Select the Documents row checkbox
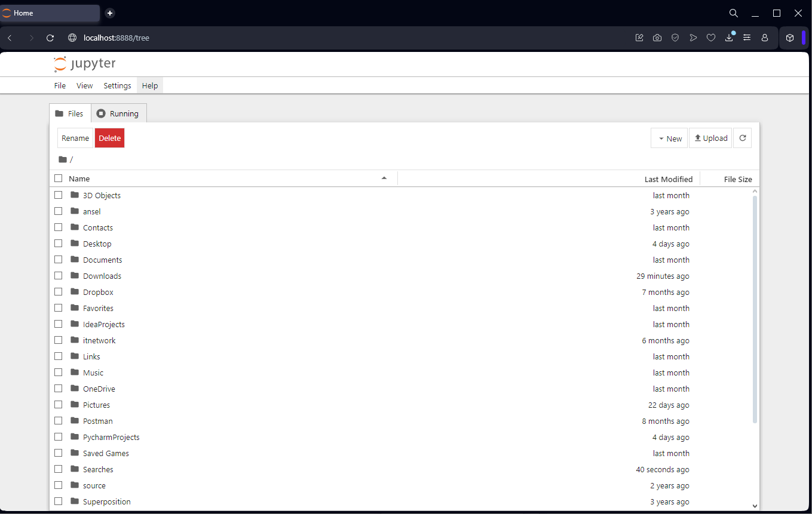812x514 pixels. tap(59, 259)
